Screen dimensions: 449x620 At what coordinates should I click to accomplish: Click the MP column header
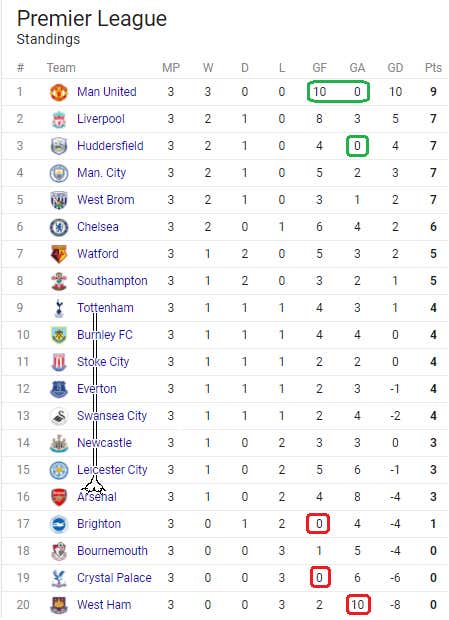click(x=171, y=68)
